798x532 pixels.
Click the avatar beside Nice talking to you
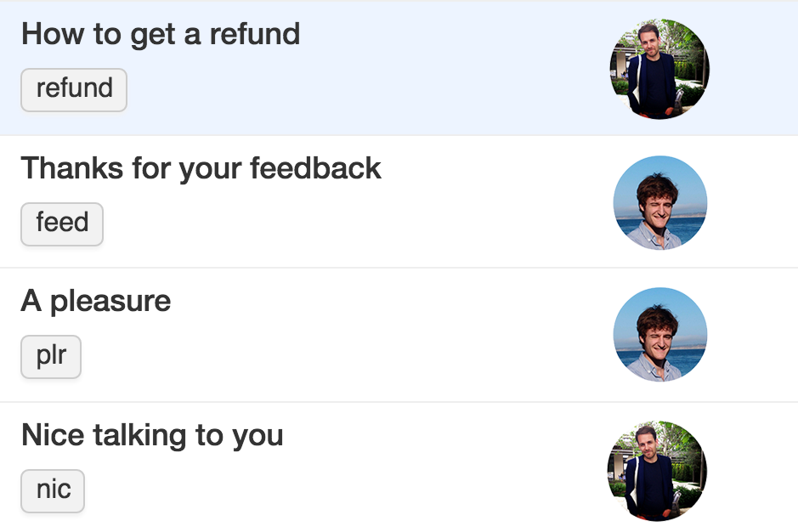coord(658,471)
